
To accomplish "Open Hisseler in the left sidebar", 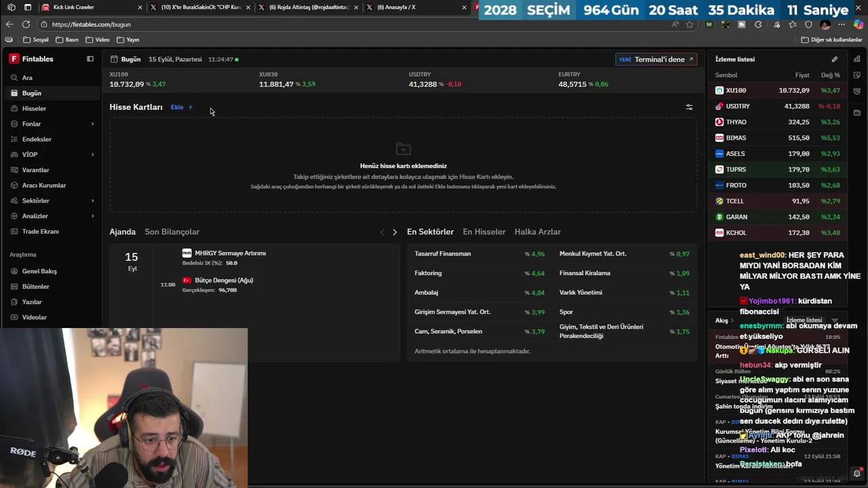I will (x=51, y=108).
